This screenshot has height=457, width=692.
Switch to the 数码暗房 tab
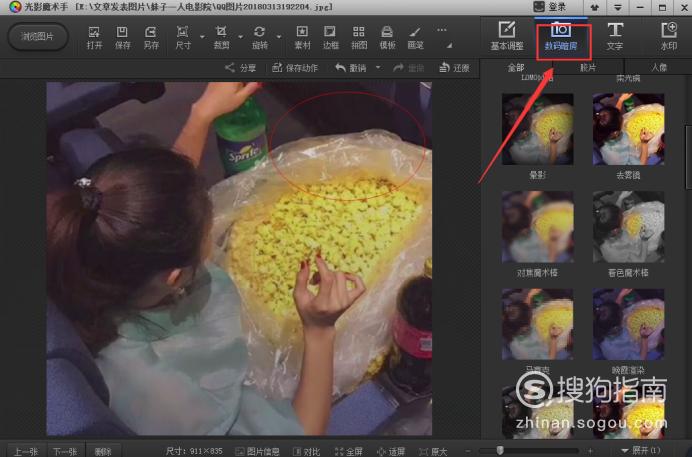point(561,37)
